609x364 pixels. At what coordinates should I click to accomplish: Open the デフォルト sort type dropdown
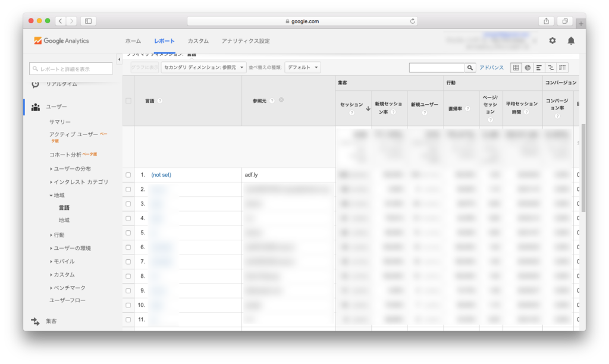click(303, 68)
